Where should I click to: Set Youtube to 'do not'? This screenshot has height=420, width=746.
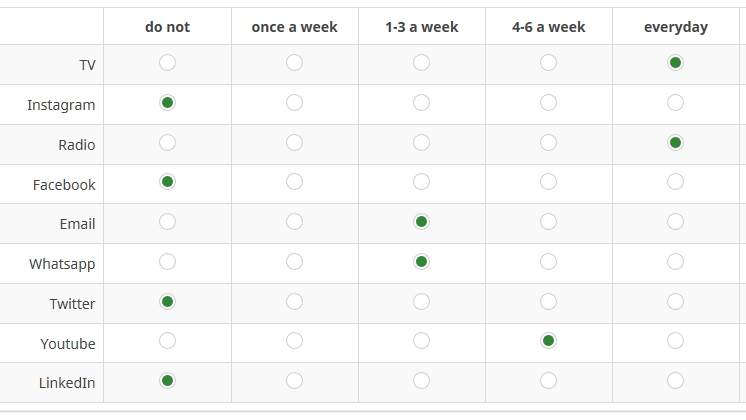(167, 341)
